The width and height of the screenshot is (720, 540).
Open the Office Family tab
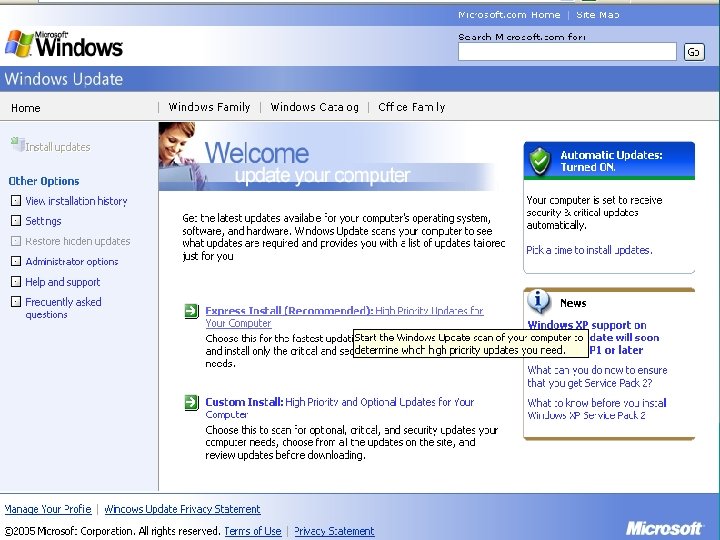[x=411, y=107]
